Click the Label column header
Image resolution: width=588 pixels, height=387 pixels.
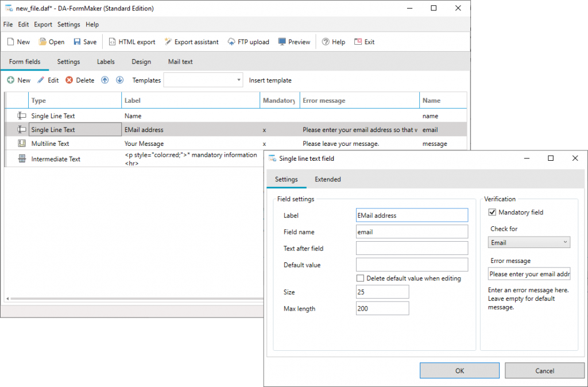[191, 100]
